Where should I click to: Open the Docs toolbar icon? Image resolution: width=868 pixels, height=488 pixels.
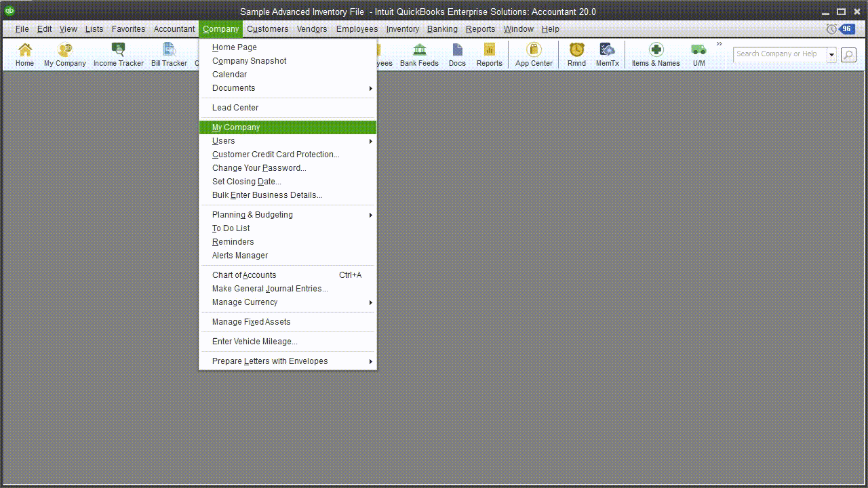(x=457, y=55)
